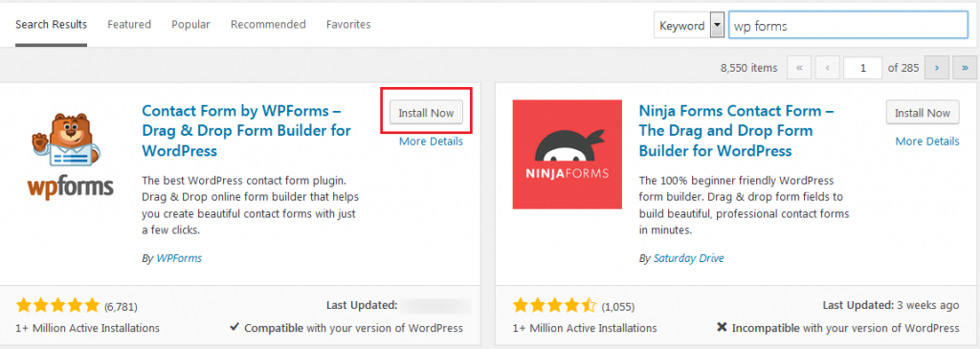The width and height of the screenshot is (980, 349).
Task: Click 'Last Updated: 3 weeks ago' text
Action: click(891, 305)
